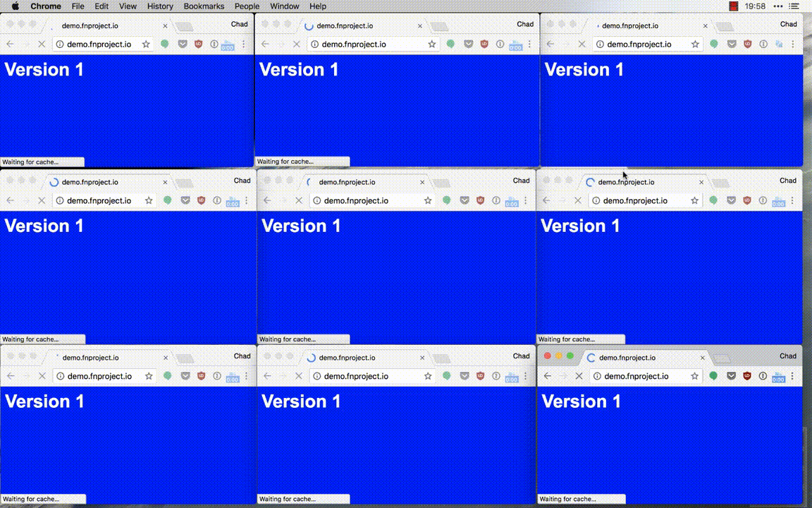Screen dimensions: 812x508
Task: Close the demo.fnproject.io tab in the active window
Action: click(702, 358)
